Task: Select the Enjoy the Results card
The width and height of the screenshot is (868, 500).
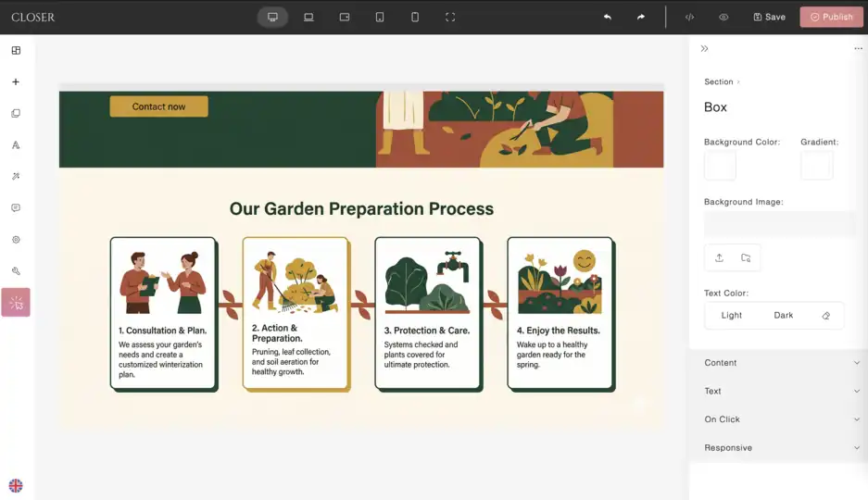Action: pos(561,314)
